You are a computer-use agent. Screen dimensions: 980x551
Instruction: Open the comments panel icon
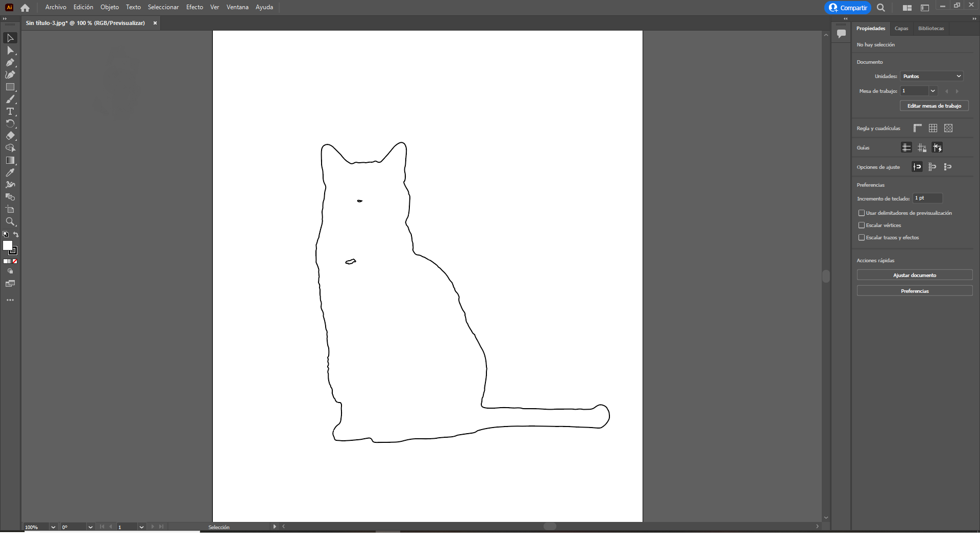(841, 34)
